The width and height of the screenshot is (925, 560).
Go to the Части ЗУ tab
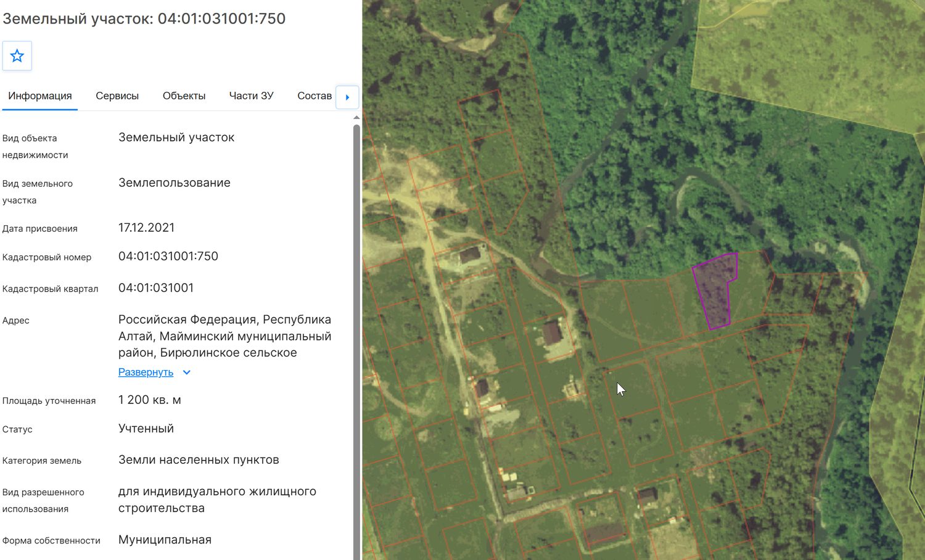[x=251, y=96]
